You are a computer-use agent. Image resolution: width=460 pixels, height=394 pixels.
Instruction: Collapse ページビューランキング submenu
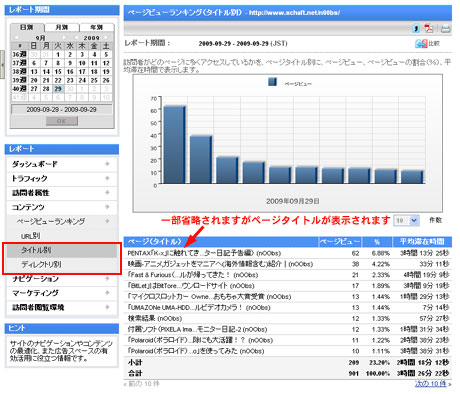click(x=62, y=221)
